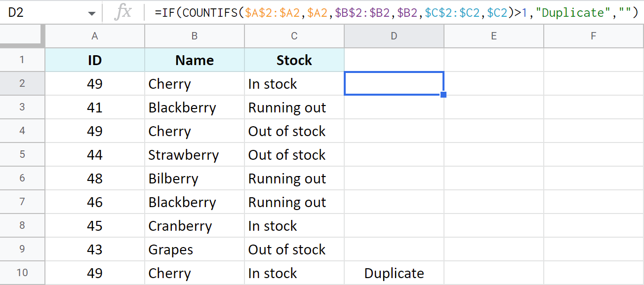
Task: Click the fx function icon
Action: click(x=125, y=13)
